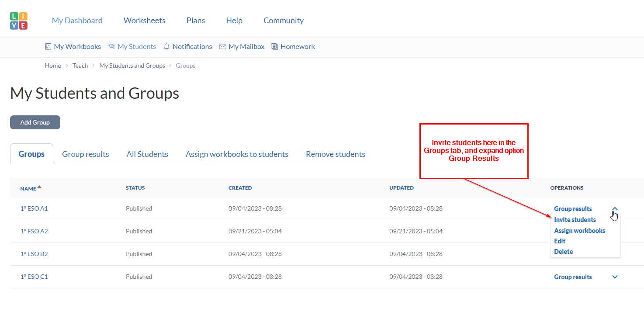Switch to the Group results tab
The image size is (644, 312).
tap(85, 154)
